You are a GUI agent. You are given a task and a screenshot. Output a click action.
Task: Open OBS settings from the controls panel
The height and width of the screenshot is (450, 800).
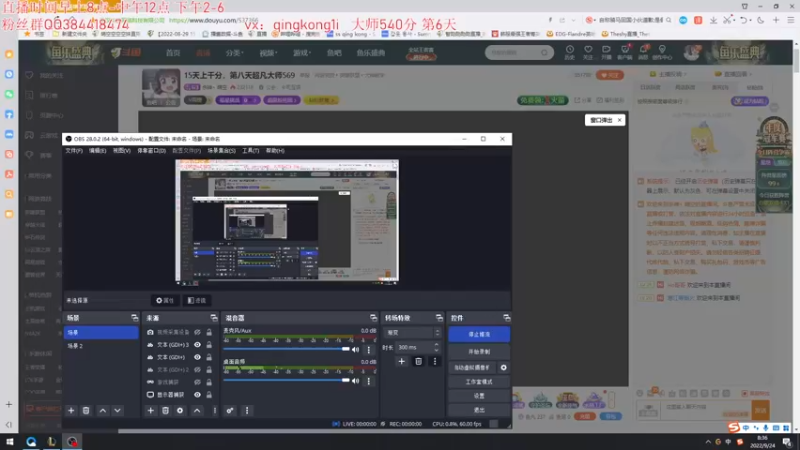pos(479,396)
